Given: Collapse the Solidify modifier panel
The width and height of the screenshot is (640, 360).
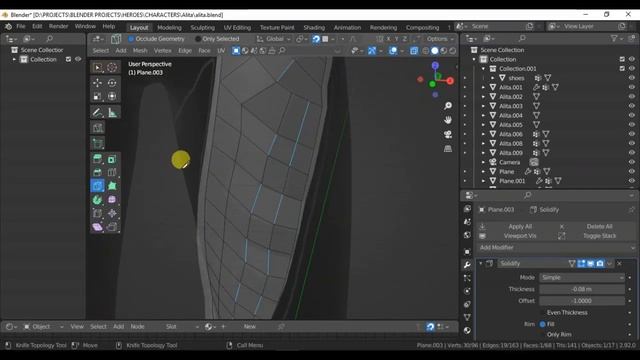Looking at the screenshot, I should pyautogui.click(x=480, y=264).
